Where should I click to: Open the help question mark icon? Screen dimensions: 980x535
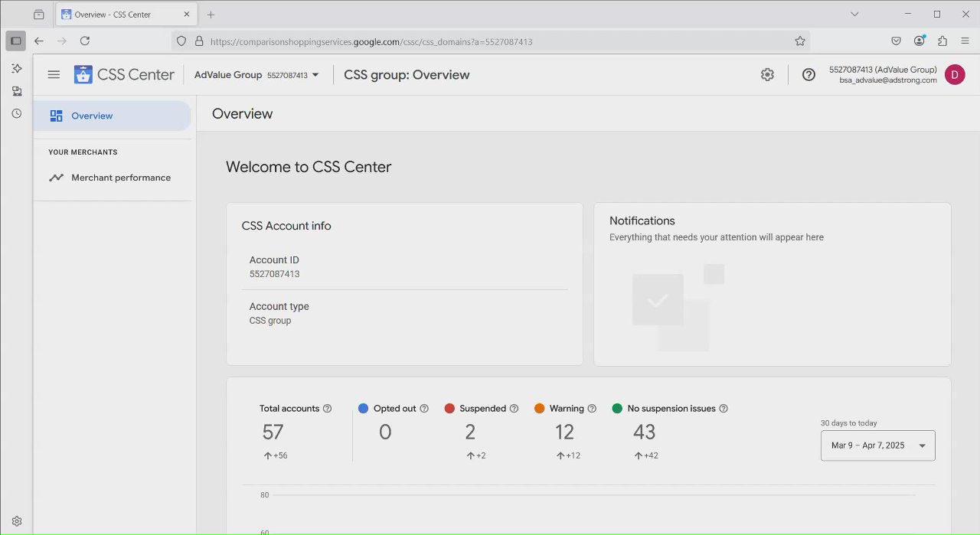[x=808, y=74]
